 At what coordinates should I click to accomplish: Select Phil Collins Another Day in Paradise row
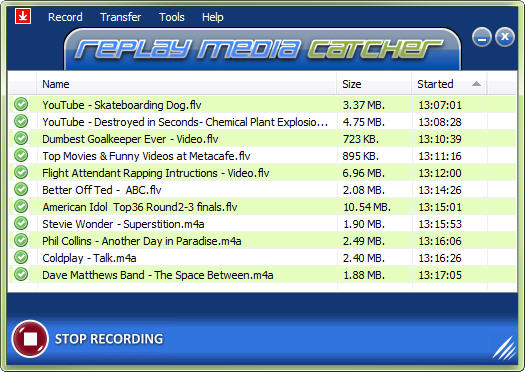point(262,241)
